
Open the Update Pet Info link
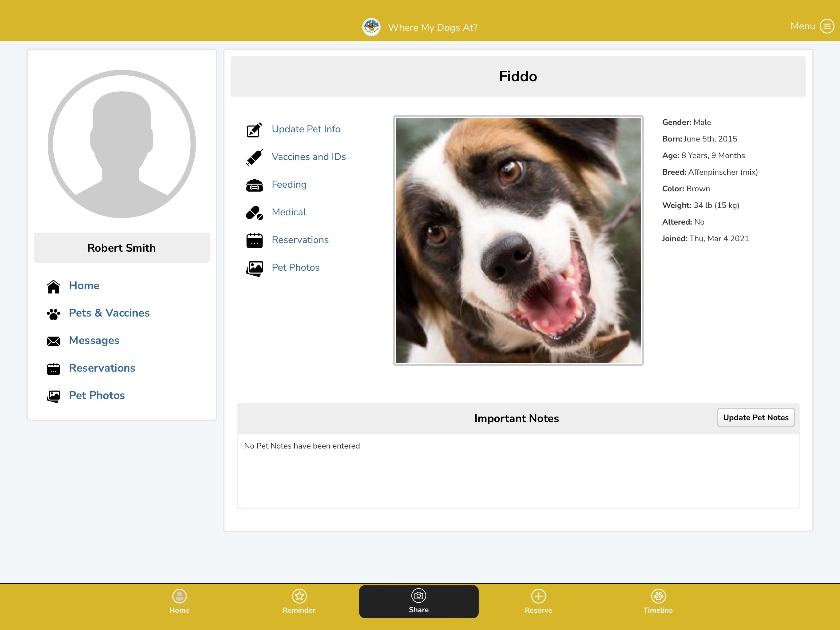(306, 129)
